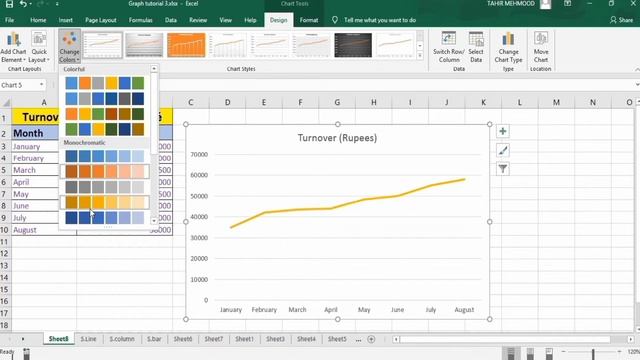Viewport: 640px width, 360px height.
Task: Click the Select All corner triangle
Action: click(6, 102)
